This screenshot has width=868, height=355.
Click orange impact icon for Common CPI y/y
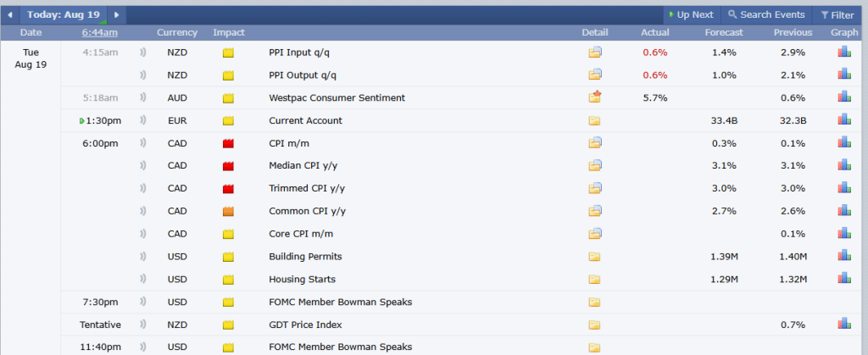(x=228, y=211)
